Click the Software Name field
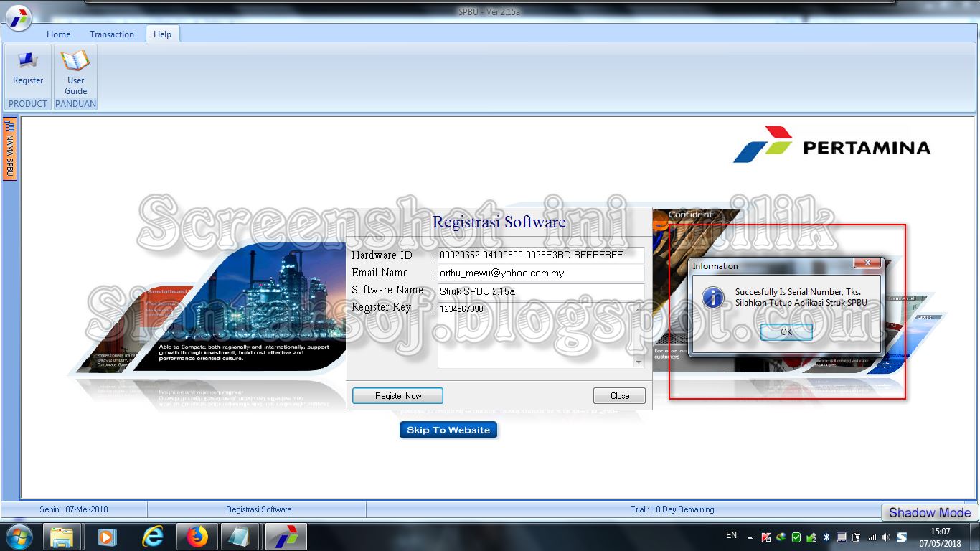The height and width of the screenshot is (551, 980). [x=540, y=291]
